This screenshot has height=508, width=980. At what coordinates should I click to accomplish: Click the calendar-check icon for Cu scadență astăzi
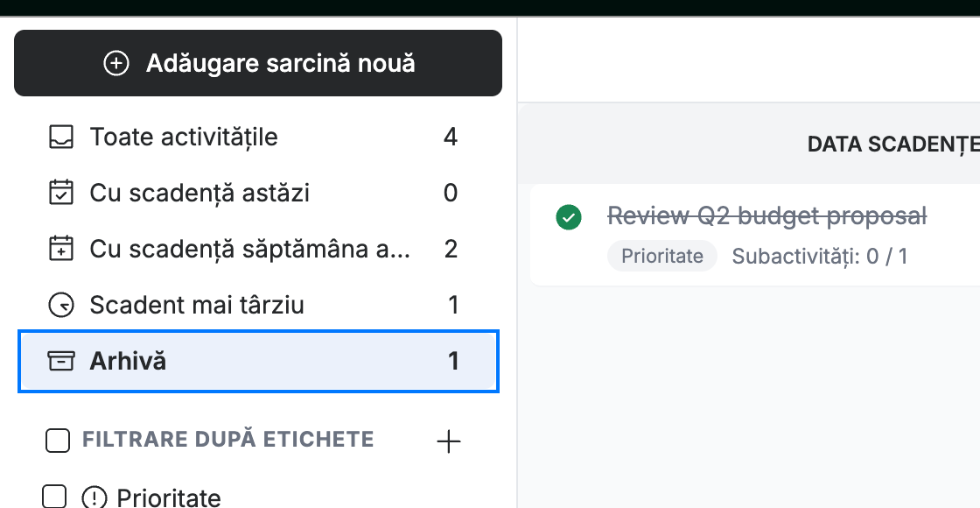pos(61,193)
